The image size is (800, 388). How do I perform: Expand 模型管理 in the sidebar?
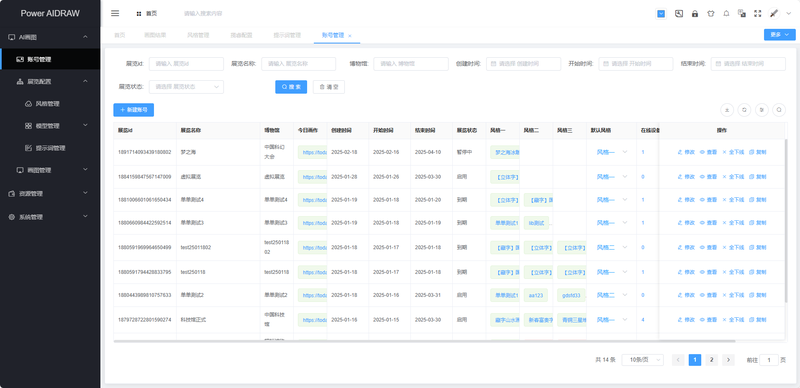point(50,126)
